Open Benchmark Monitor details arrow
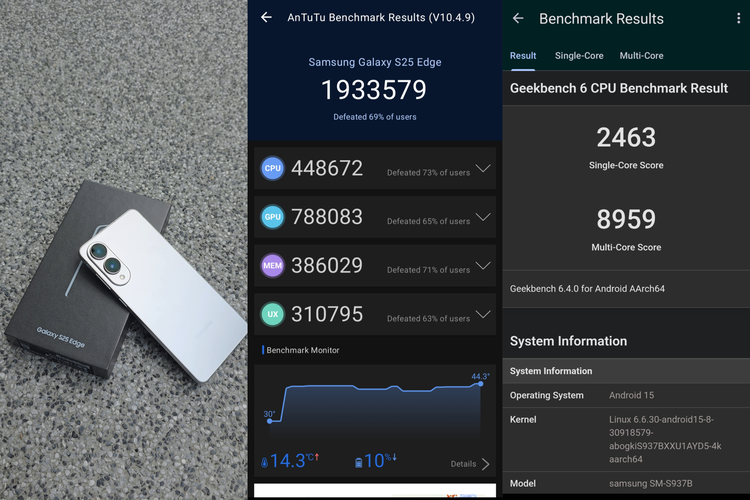This screenshot has height=500, width=750. (x=485, y=464)
